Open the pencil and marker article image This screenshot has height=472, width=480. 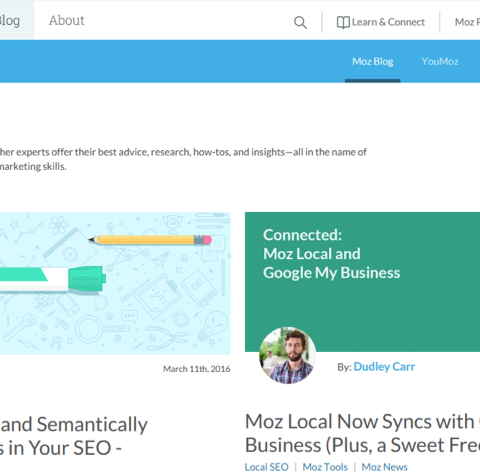pyautogui.click(x=115, y=283)
